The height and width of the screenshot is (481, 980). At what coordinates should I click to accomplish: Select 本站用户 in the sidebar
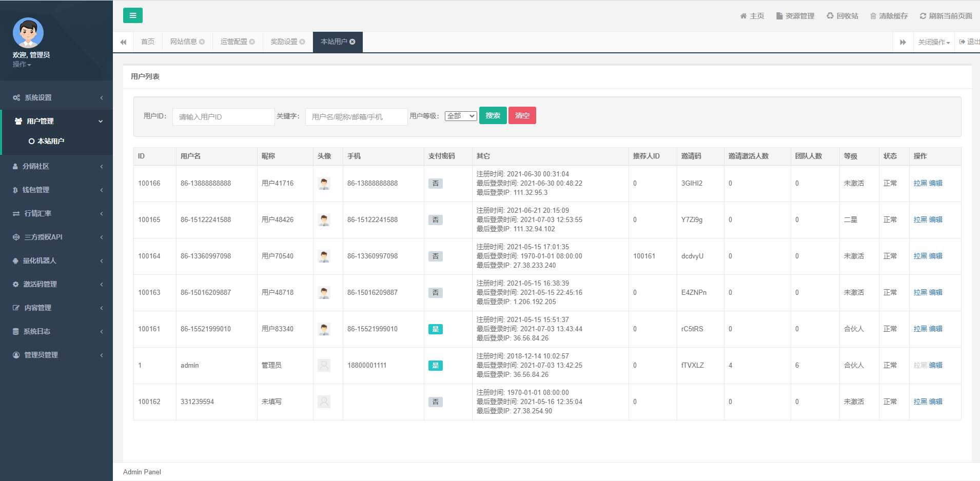[x=50, y=141]
